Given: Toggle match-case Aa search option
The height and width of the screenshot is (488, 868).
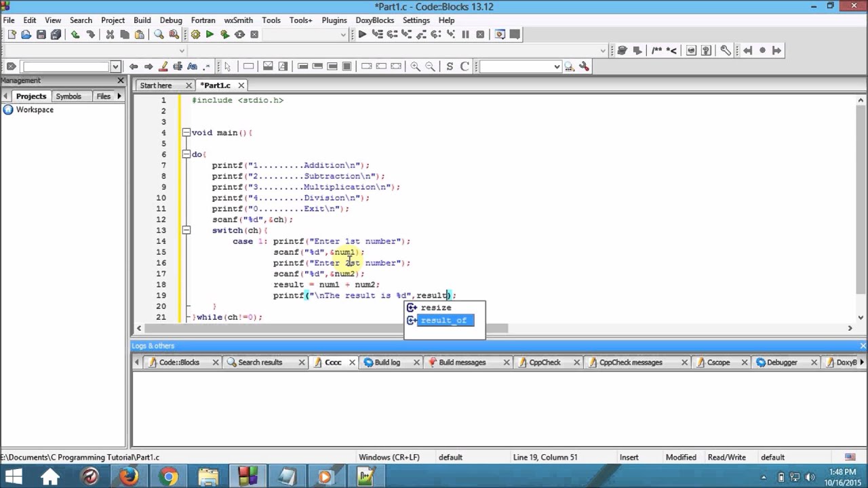Looking at the screenshot, I should [x=192, y=66].
